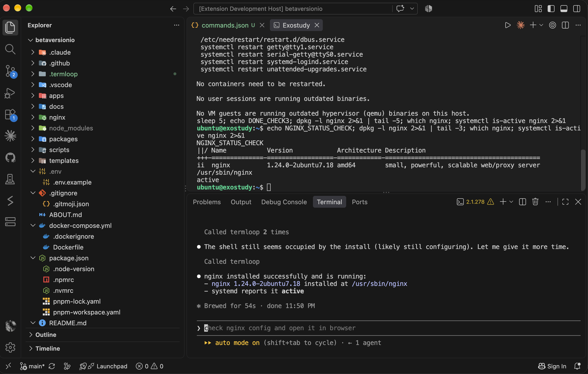This screenshot has width=588, height=374.
Task: Synchronize changes in the status bar
Action: (52, 366)
